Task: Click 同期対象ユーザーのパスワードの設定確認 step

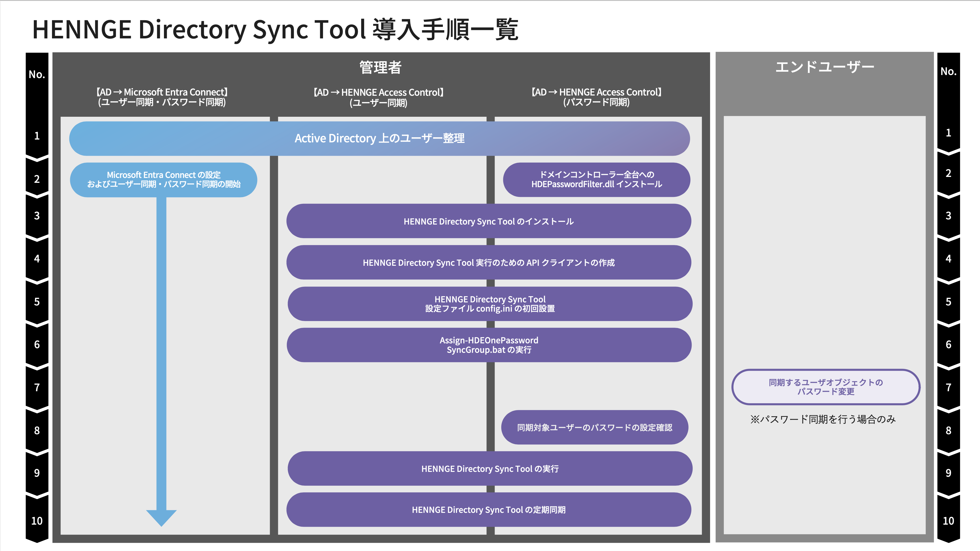Action: tap(595, 427)
